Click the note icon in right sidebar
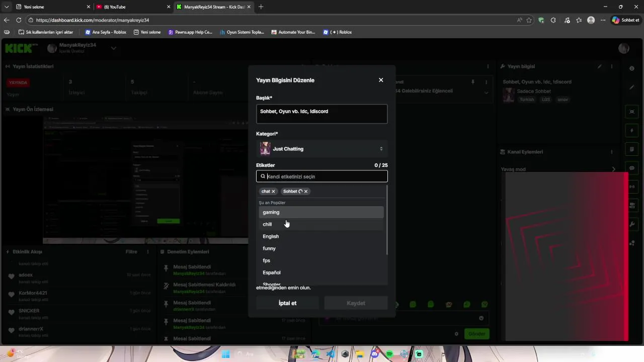 click(x=632, y=149)
